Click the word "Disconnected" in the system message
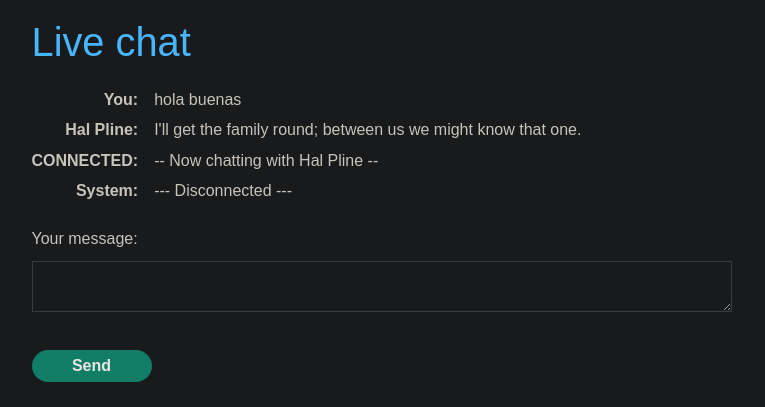Viewport: 765px width, 407px height. [223, 190]
